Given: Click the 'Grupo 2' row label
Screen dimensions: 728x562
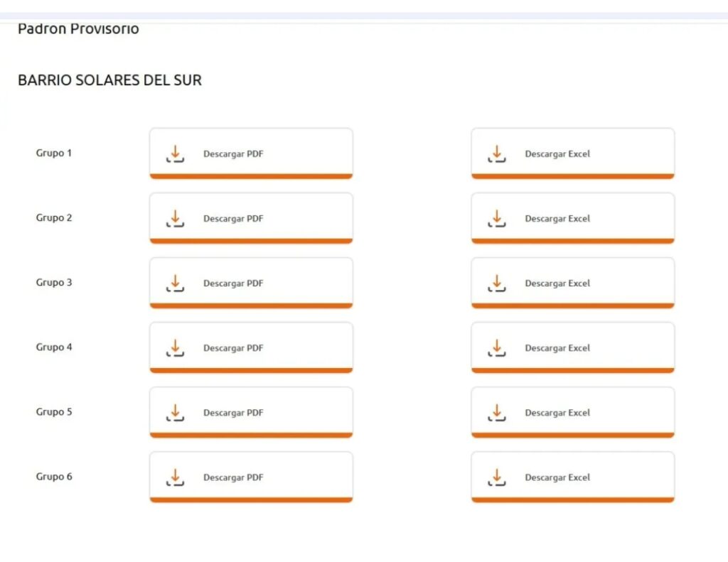Looking at the screenshot, I should coord(54,217).
